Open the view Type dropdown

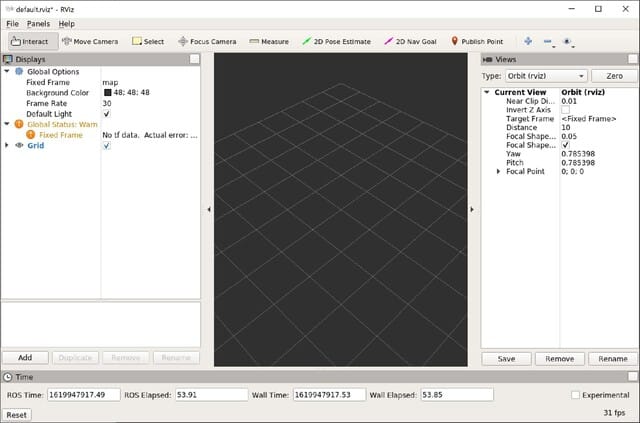(546, 76)
